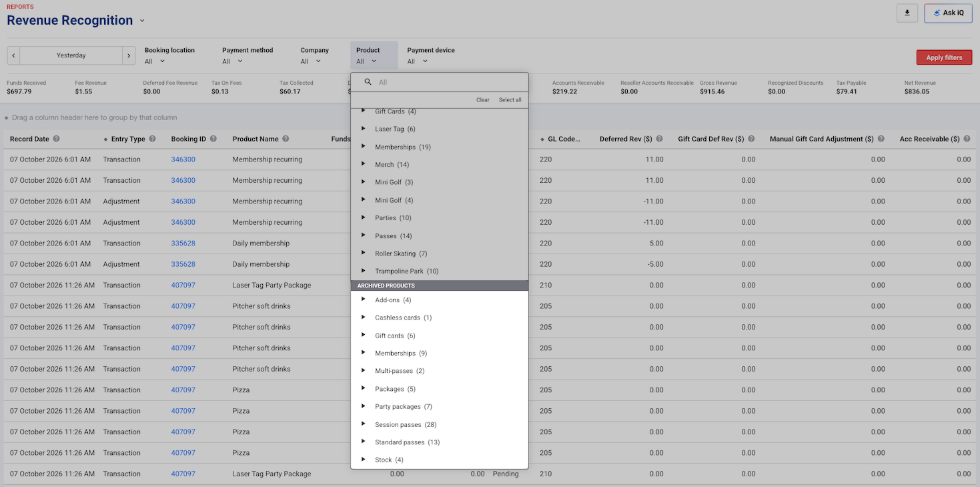Expand the Memberships (19) group
The image size is (980, 487).
click(x=363, y=146)
